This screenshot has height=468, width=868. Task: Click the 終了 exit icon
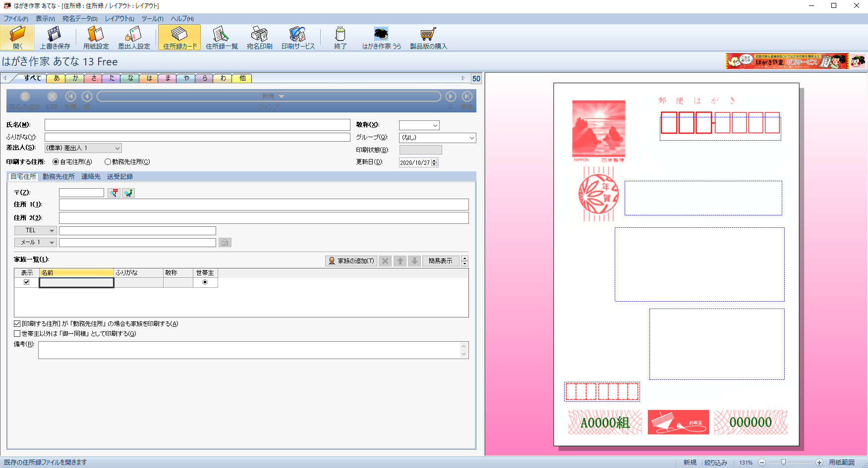tap(340, 38)
